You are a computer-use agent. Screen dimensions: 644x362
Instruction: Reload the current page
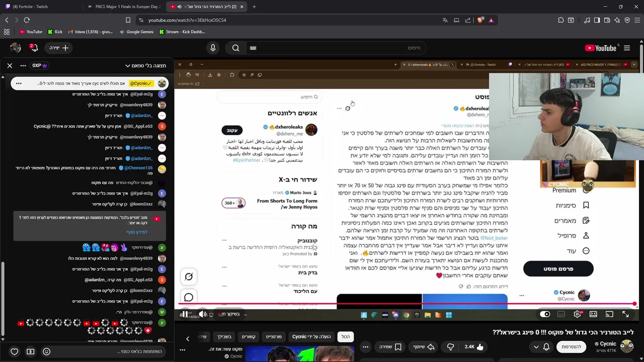click(x=27, y=20)
